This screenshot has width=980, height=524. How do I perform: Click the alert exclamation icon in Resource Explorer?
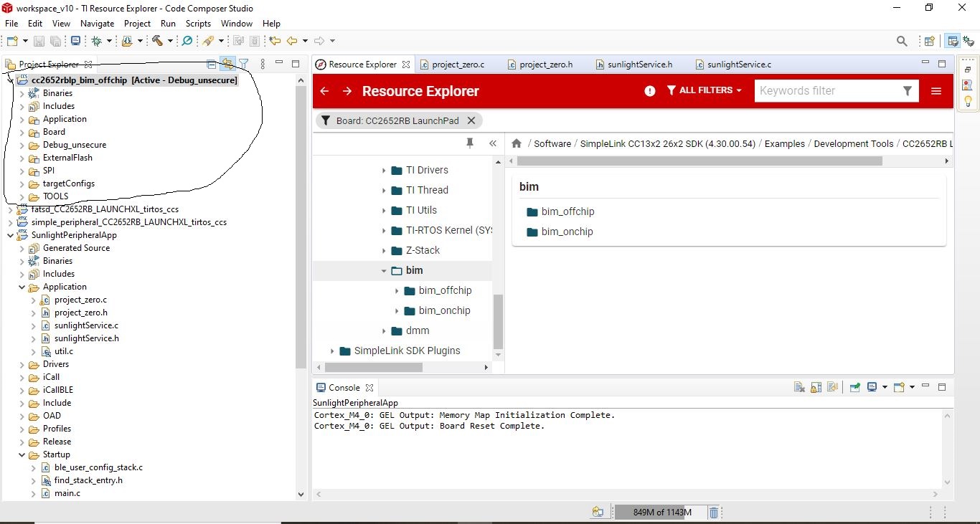point(650,91)
